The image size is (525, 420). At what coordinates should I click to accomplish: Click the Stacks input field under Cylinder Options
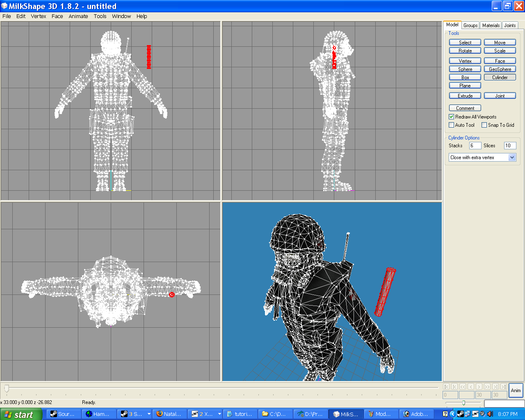[x=475, y=145]
